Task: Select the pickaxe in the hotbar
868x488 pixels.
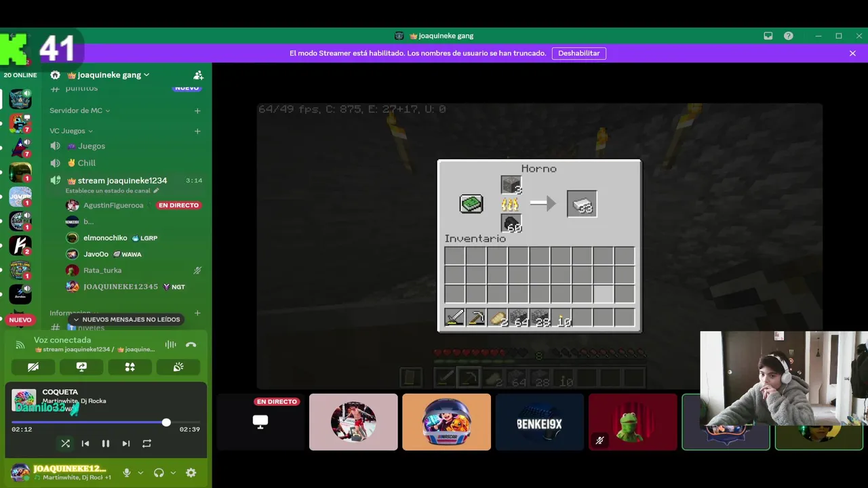Action: tap(476, 317)
